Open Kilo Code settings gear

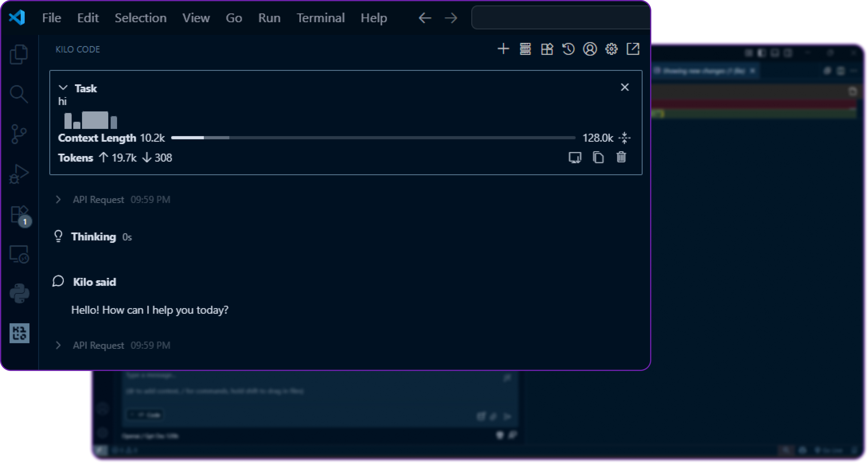click(611, 49)
